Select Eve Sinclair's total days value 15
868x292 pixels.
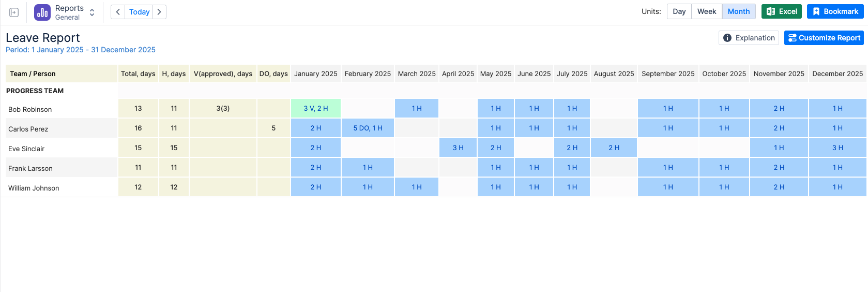pyautogui.click(x=138, y=148)
